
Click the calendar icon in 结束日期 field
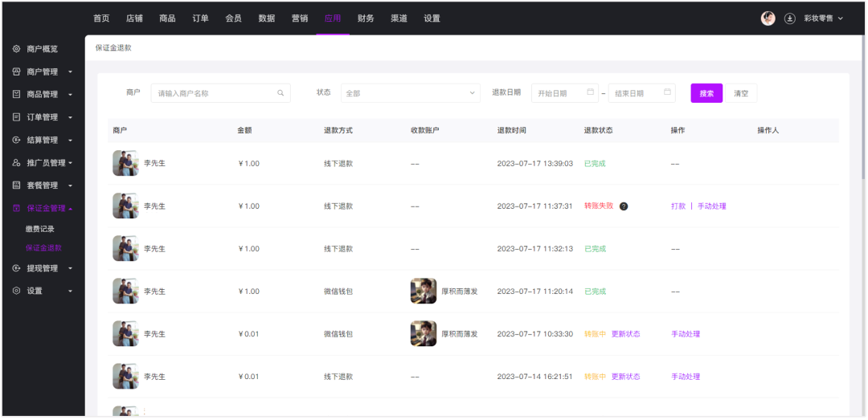coord(667,92)
